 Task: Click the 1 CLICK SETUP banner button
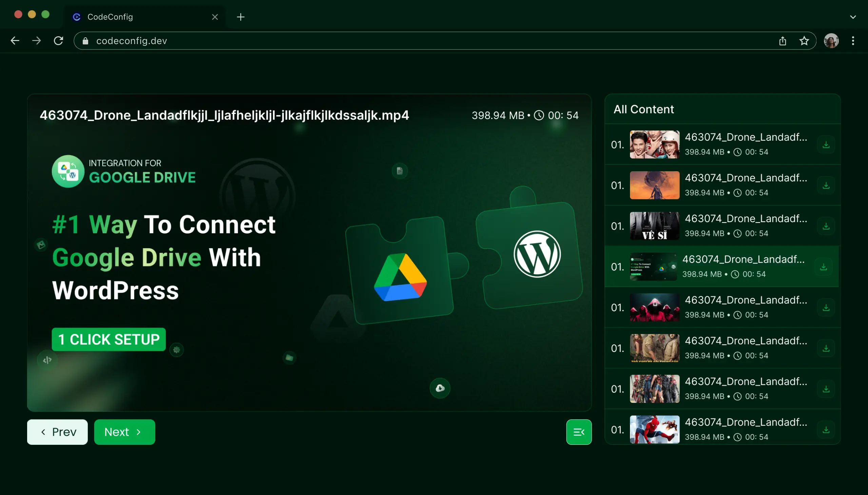[x=109, y=339]
